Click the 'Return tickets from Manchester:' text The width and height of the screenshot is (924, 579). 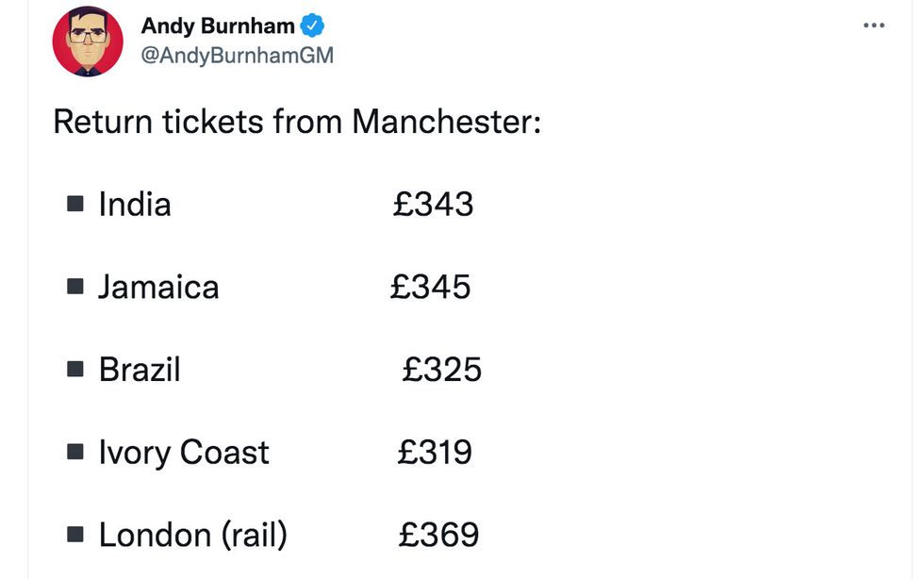pyautogui.click(x=297, y=123)
